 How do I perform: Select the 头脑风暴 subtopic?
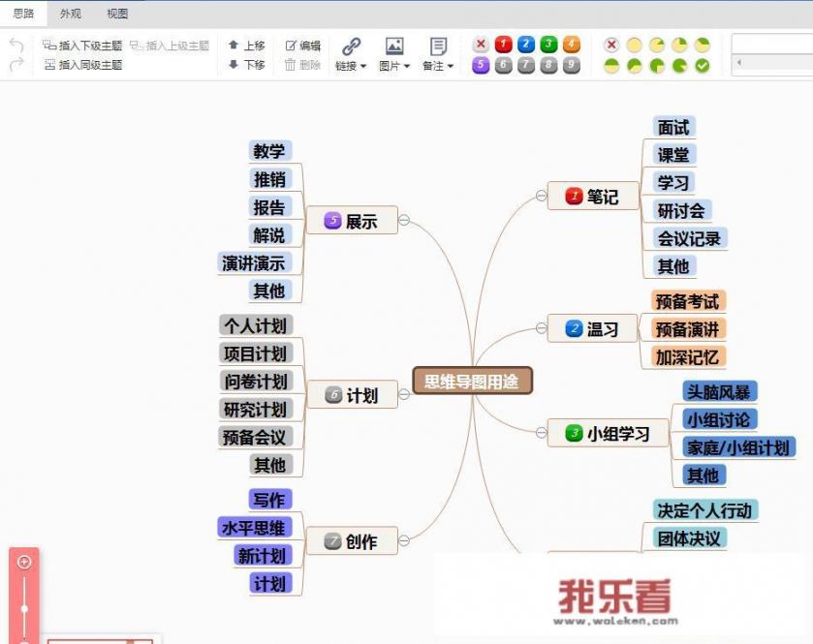719,391
